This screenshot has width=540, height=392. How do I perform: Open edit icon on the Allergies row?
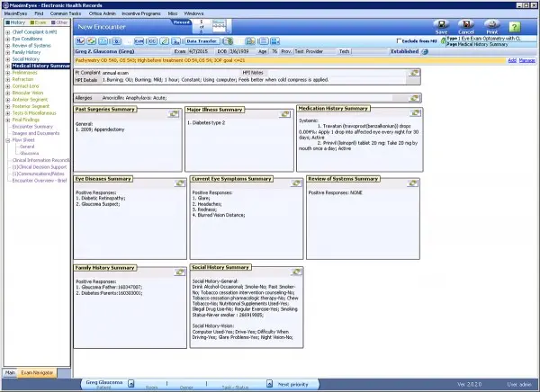click(414, 98)
